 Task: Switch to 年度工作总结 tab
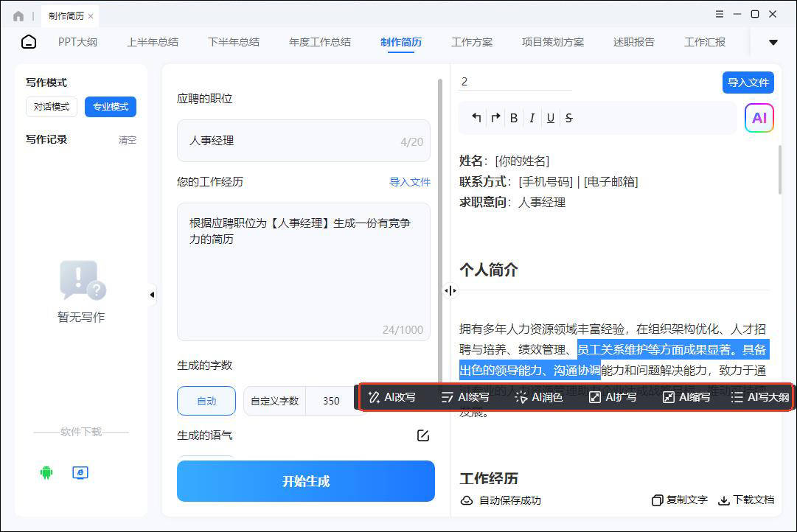(320, 42)
